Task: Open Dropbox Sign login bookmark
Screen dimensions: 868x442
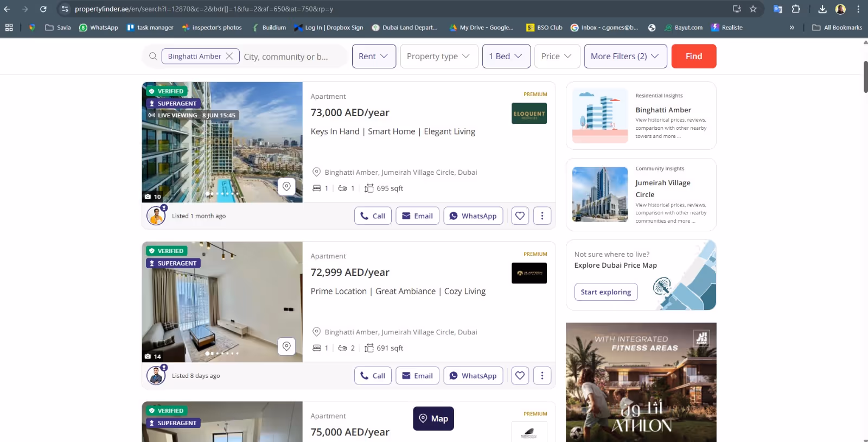Action: [x=329, y=27]
